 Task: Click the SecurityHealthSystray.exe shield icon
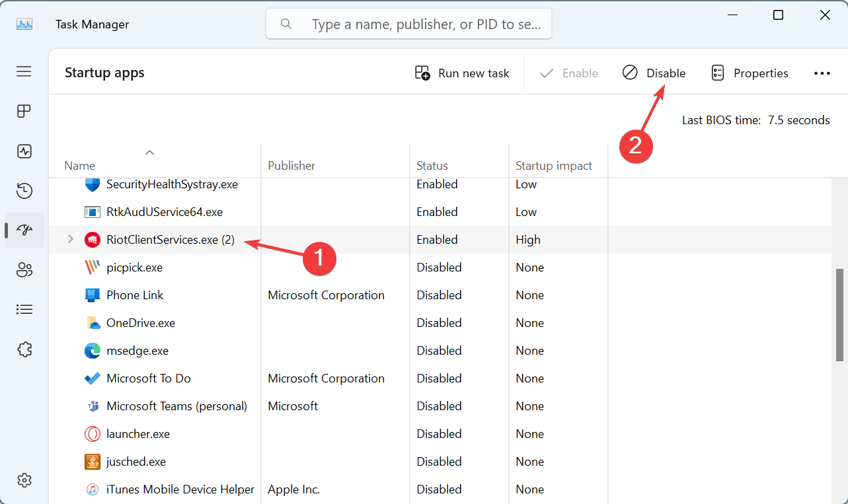click(93, 184)
